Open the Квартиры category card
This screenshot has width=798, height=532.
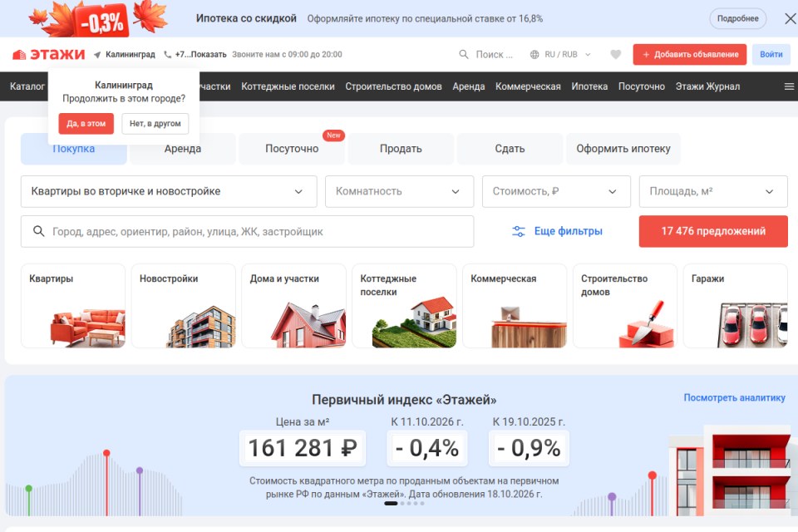pyautogui.click(x=73, y=305)
